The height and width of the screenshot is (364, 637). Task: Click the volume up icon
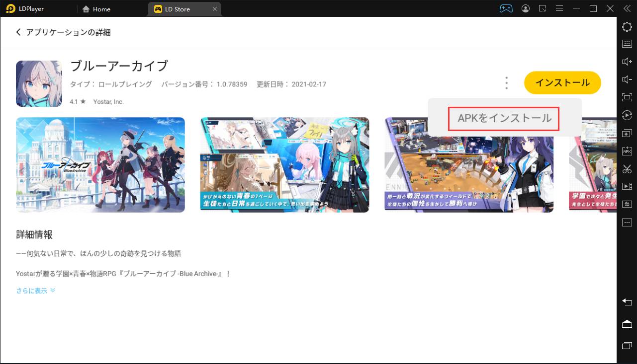point(627,62)
